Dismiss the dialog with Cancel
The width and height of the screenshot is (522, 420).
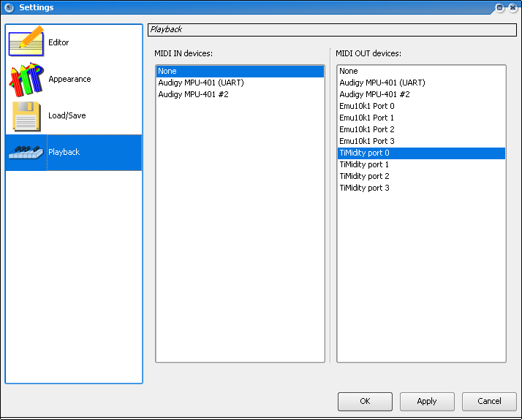point(489,402)
